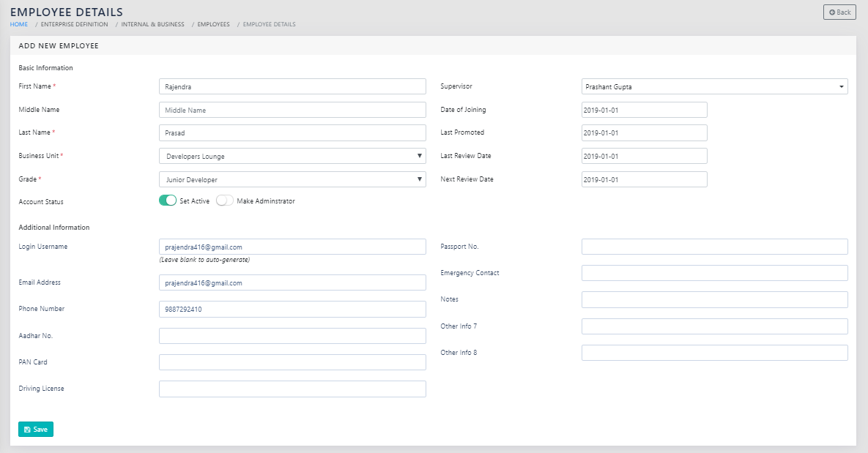Select the Date of Joining field
The width and height of the screenshot is (868, 453).
coord(644,110)
